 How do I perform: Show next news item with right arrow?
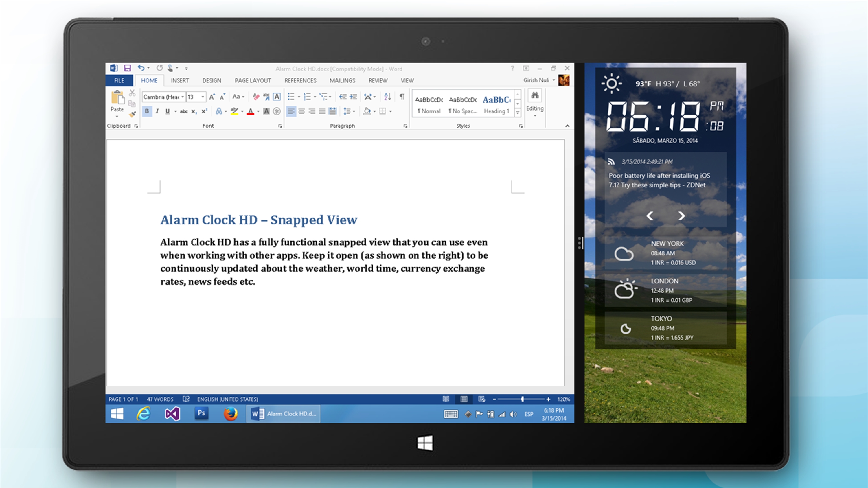pos(681,216)
